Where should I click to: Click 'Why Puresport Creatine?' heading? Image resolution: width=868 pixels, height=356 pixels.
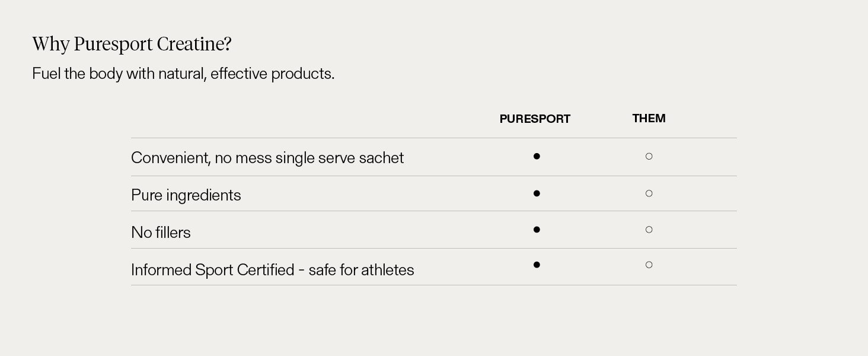tap(132, 44)
